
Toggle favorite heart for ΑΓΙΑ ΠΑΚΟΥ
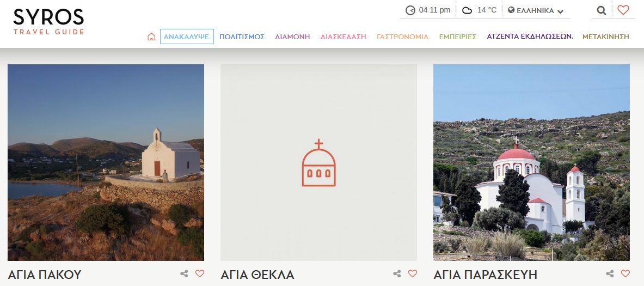[x=200, y=273]
